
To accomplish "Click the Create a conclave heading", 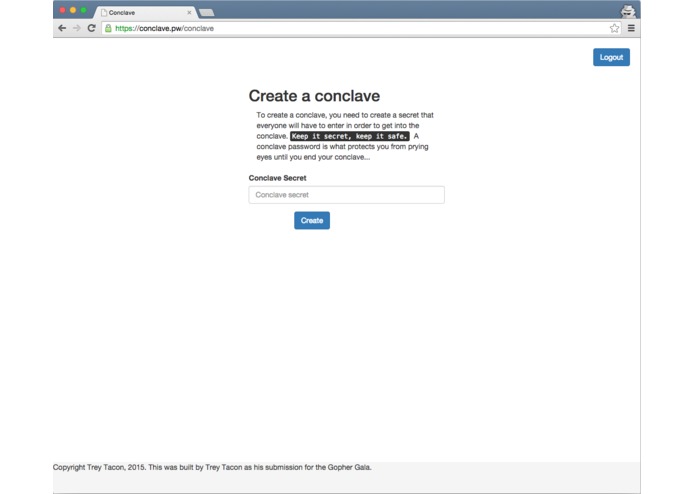I will click(x=314, y=96).
